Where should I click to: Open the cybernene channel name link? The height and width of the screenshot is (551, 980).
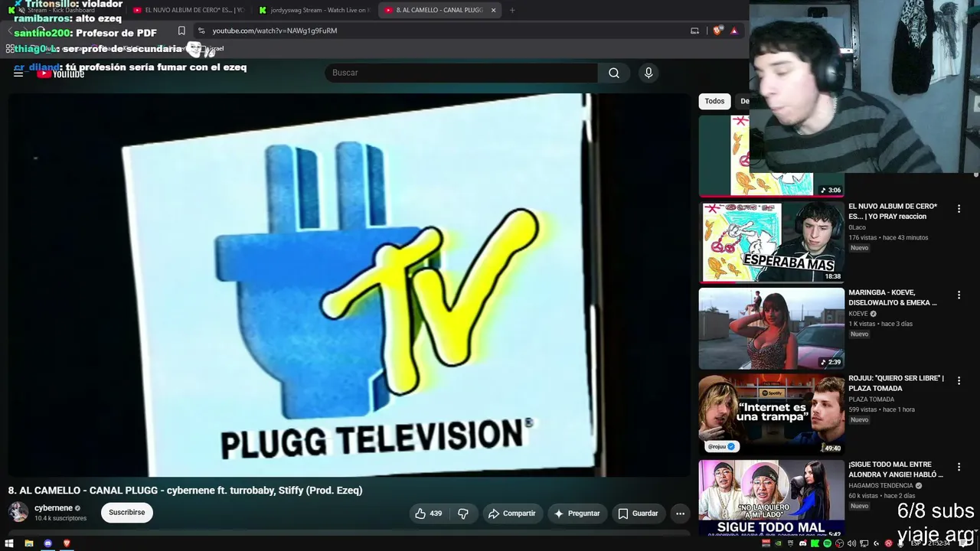[54, 508]
